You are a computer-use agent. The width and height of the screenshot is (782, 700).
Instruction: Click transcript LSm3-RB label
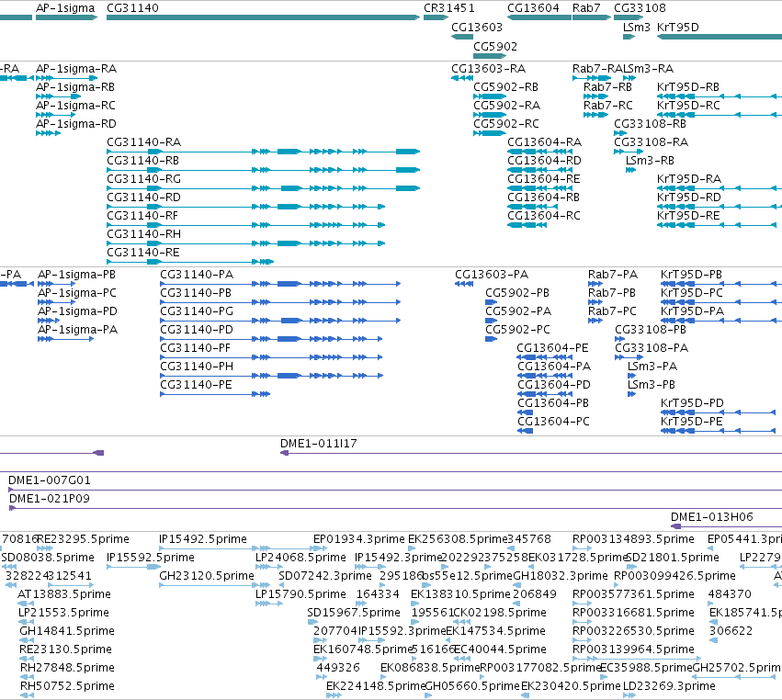[x=651, y=161]
